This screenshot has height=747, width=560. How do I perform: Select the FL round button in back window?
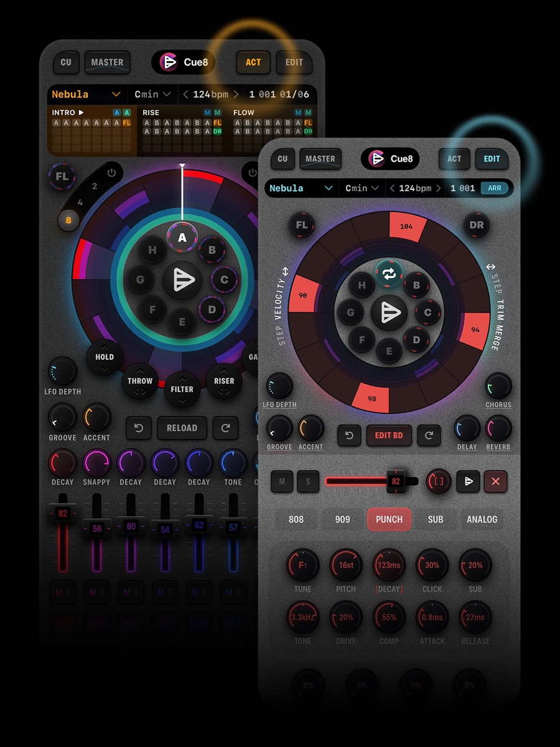(x=62, y=176)
